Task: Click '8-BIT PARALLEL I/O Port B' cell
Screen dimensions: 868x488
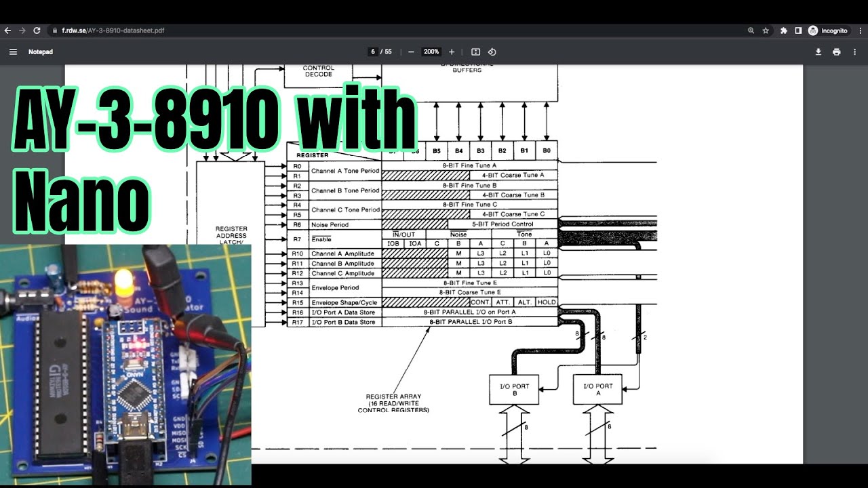Action: click(469, 322)
